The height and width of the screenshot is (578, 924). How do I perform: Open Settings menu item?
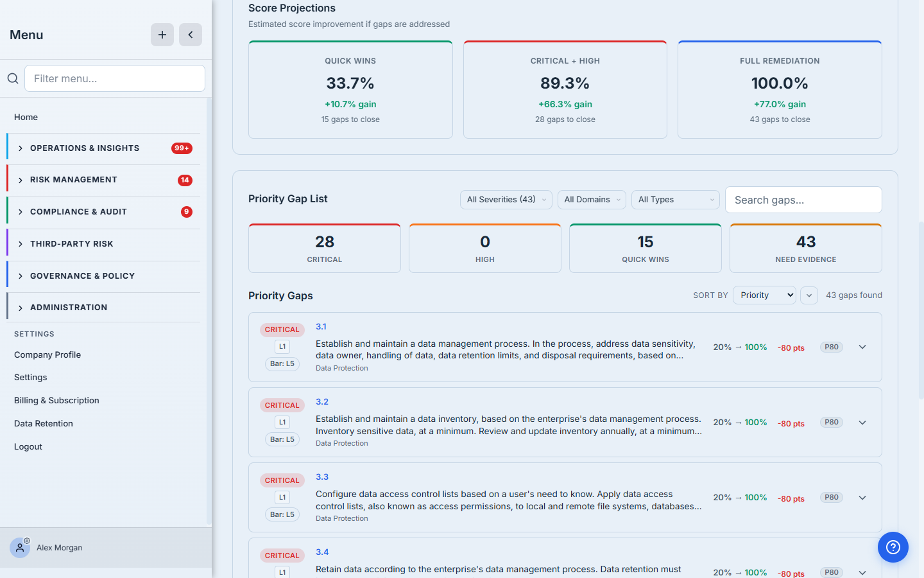pyautogui.click(x=31, y=378)
